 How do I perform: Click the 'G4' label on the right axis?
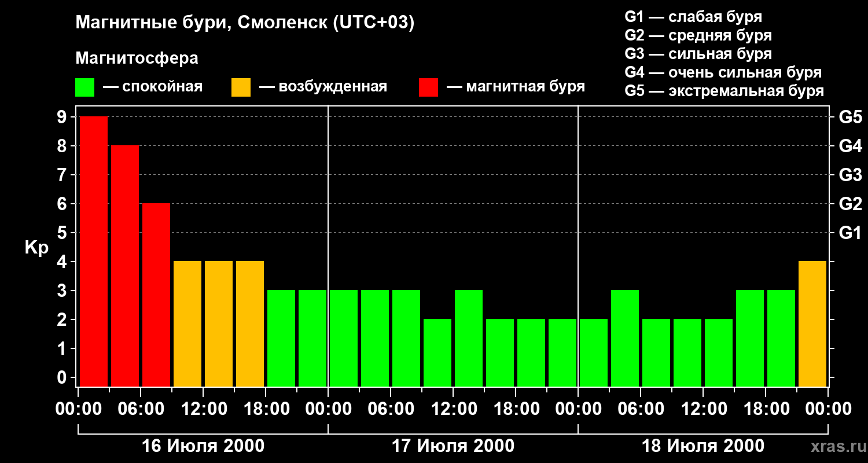(851, 146)
